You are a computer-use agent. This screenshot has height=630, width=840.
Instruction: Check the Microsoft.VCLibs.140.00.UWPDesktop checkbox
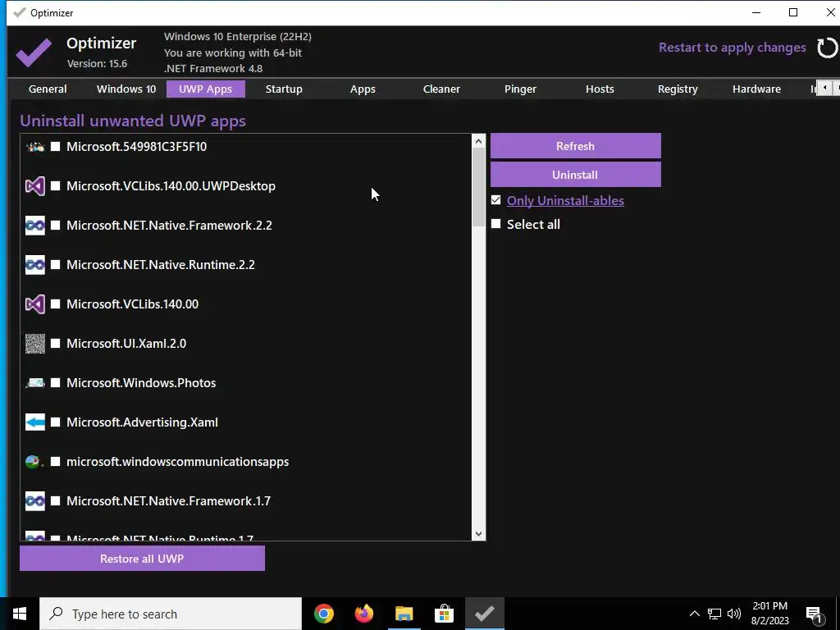55,186
